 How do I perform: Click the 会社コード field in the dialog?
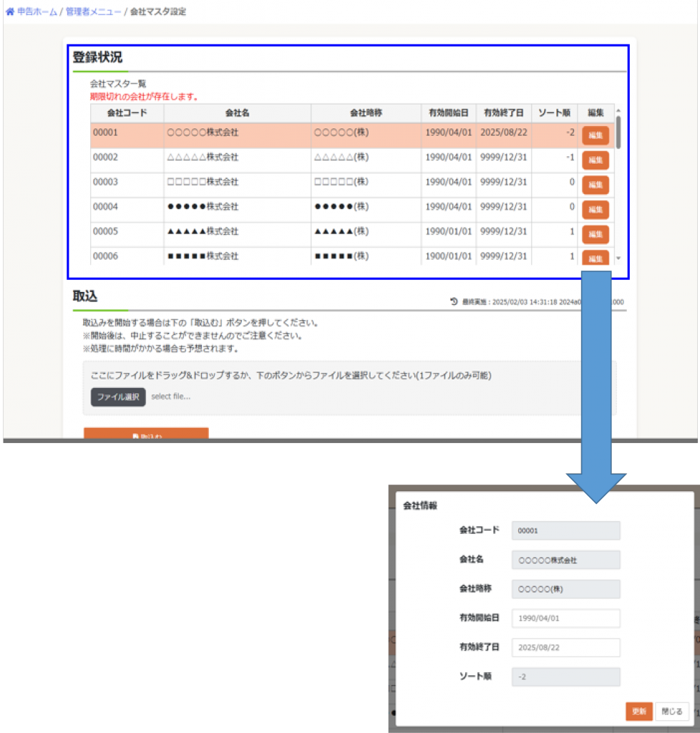[x=566, y=530]
